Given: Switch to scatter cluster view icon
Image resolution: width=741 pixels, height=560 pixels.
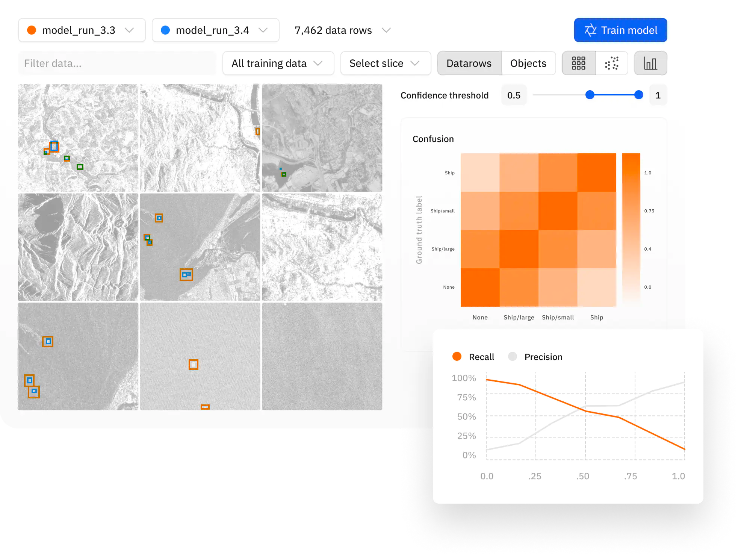Looking at the screenshot, I should pyautogui.click(x=611, y=63).
